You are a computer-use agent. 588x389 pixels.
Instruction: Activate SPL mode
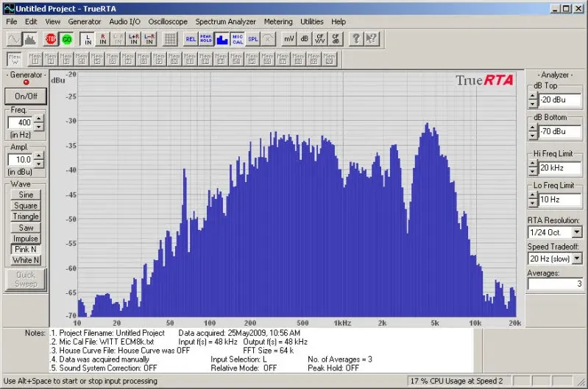(x=252, y=39)
